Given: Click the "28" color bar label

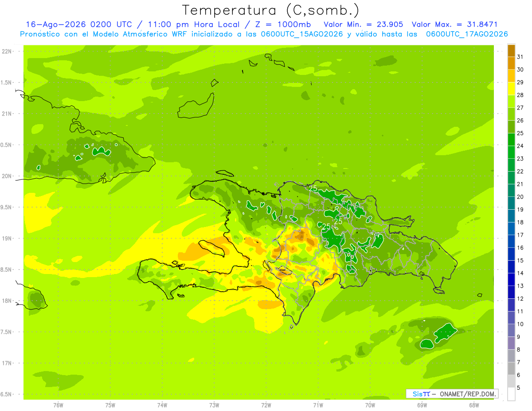Looking at the screenshot, I should [520, 95].
